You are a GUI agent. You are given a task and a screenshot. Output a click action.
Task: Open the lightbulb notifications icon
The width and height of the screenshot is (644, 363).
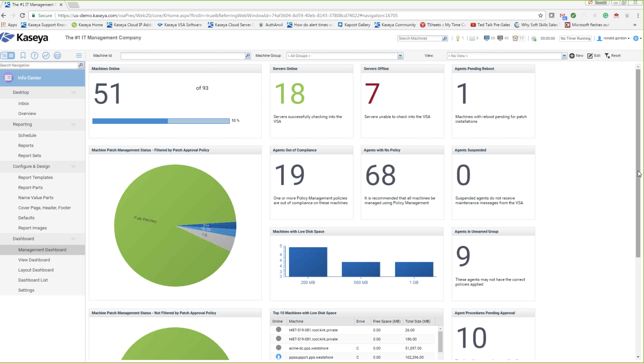[457, 38]
